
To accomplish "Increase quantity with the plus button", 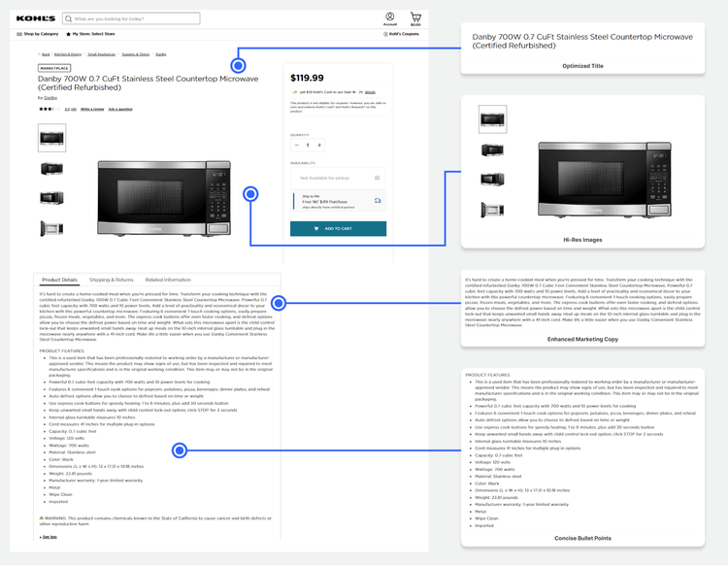I will [x=319, y=146].
